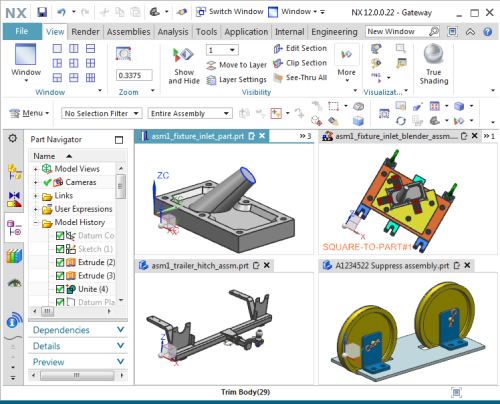Click the Part Navigator horizontal scrollbar thumb
Screen dimensions: 500x404
tap(47, 311)
